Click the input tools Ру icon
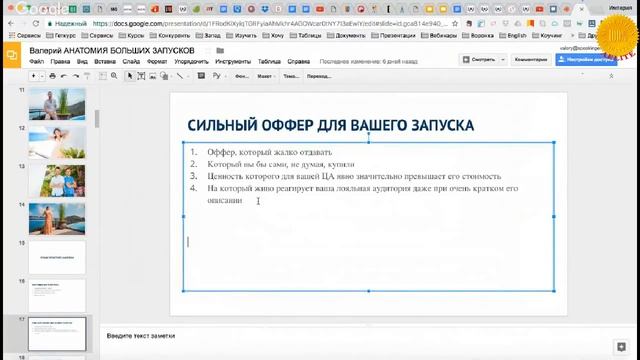Screen dimensions: 640x360 [x=216, y=76]
